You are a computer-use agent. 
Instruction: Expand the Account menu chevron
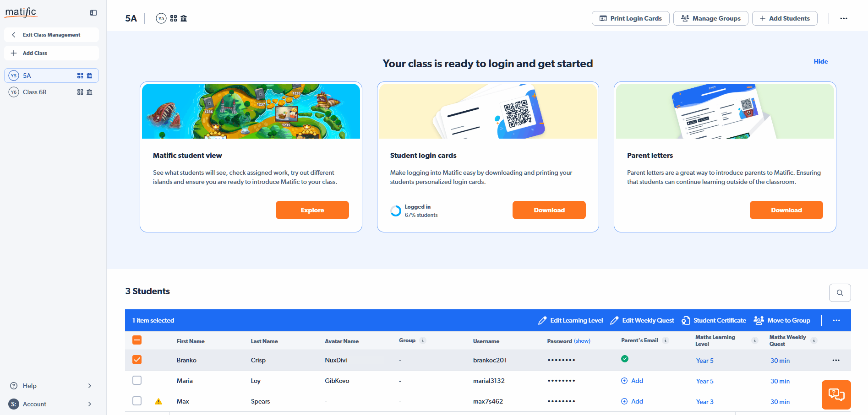pyautogui.click(x=90, y=404)
